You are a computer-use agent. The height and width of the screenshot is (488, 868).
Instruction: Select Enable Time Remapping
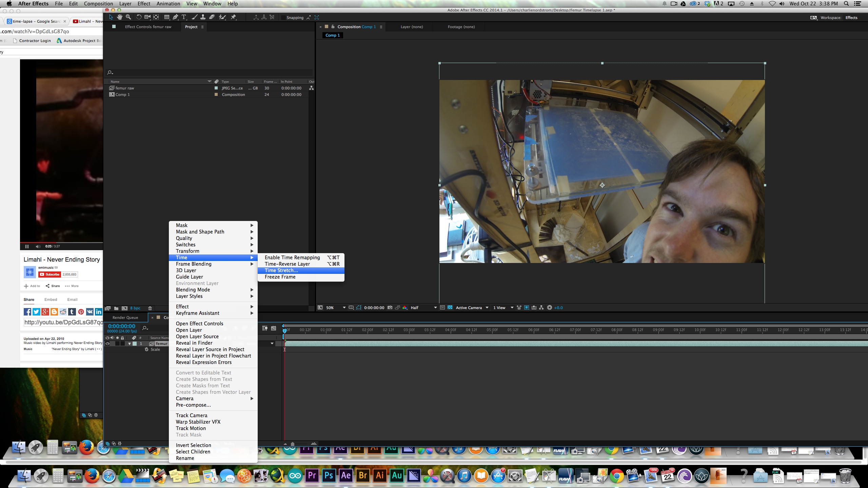pos(301,258)
